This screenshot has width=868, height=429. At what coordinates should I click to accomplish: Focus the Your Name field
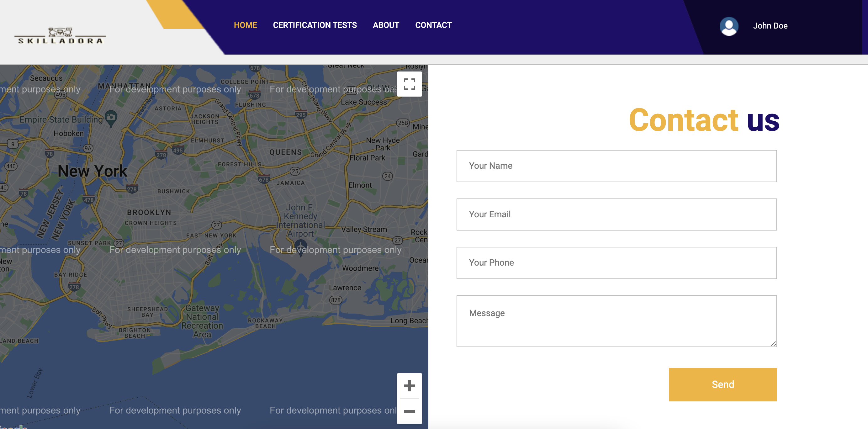pos(616,166)
